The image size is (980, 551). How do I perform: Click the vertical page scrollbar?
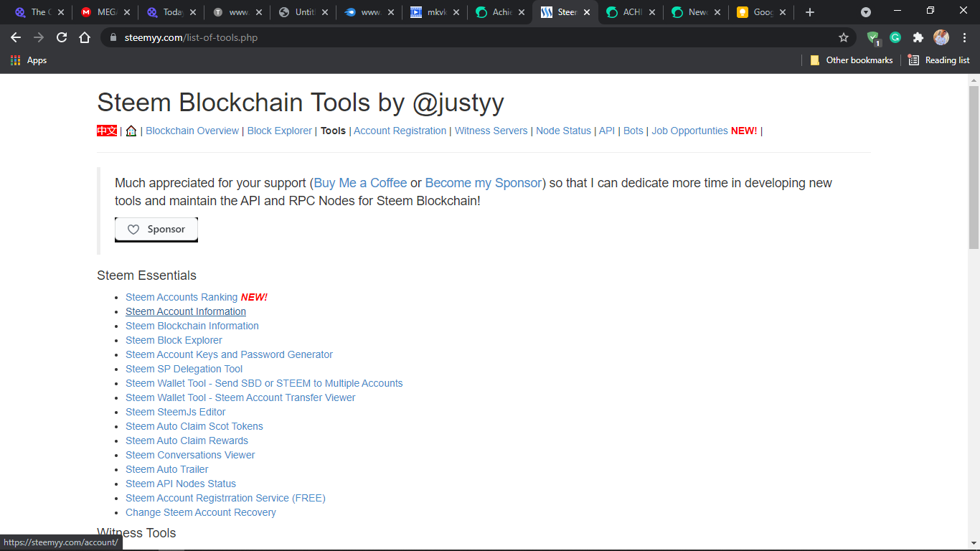click(974, 167)
